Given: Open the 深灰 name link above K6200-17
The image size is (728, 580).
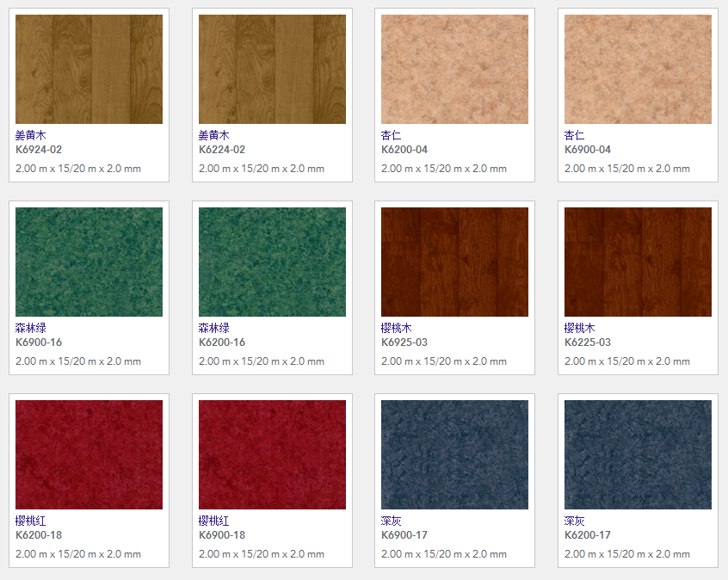Looking at the screenshot, I should pyautogui.click(x=574, y=521).
